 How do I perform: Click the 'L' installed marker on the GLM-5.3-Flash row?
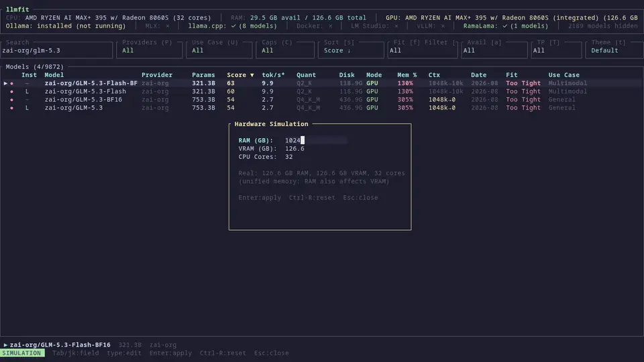tap(27, 92)
